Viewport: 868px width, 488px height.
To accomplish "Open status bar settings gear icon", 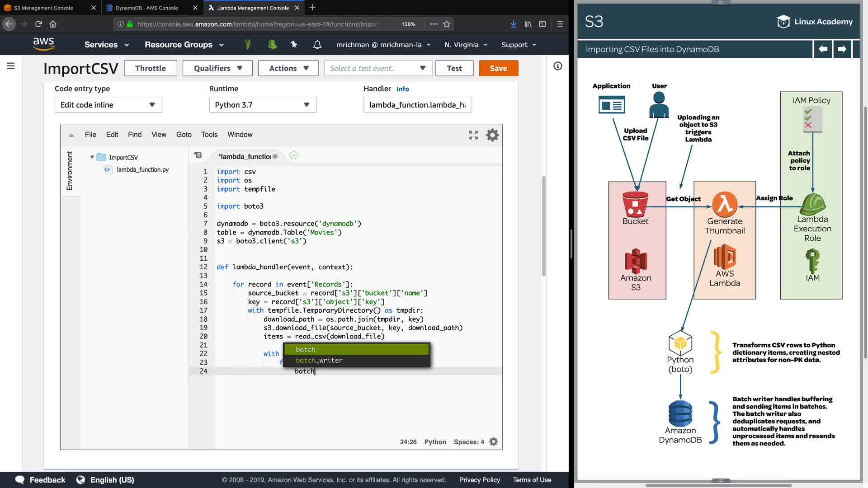I will click(493, 441).
